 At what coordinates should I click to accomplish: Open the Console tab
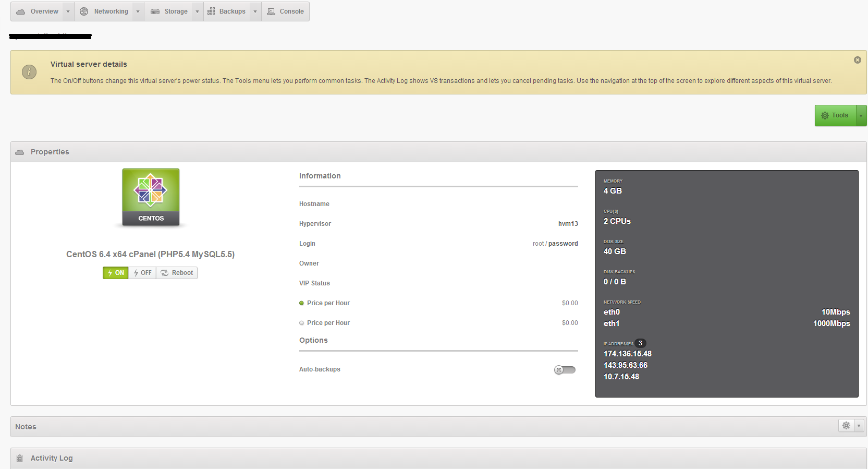[286, 11]
